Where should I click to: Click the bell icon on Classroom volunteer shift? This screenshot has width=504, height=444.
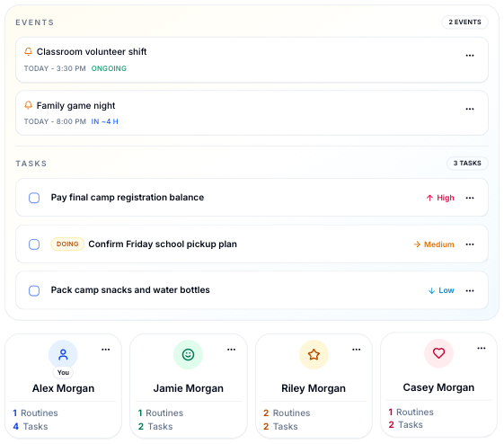pos(28,51)
